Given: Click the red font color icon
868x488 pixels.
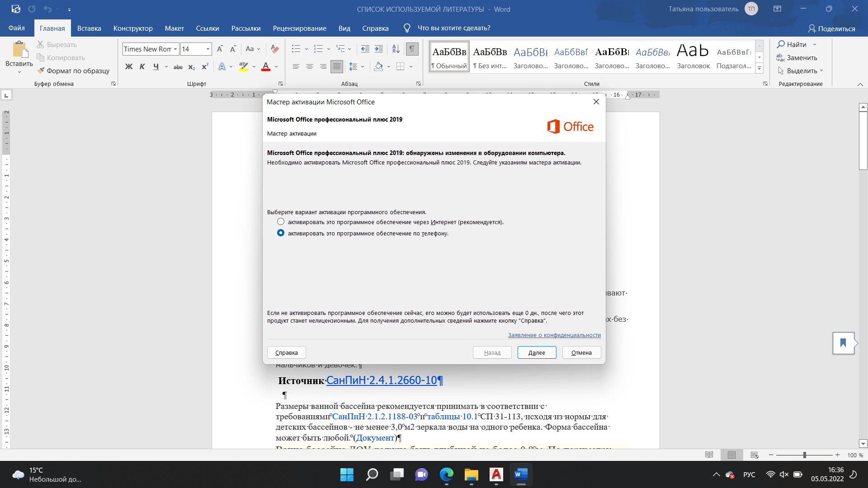Looking at the screenshot, I should click(266, 67).
